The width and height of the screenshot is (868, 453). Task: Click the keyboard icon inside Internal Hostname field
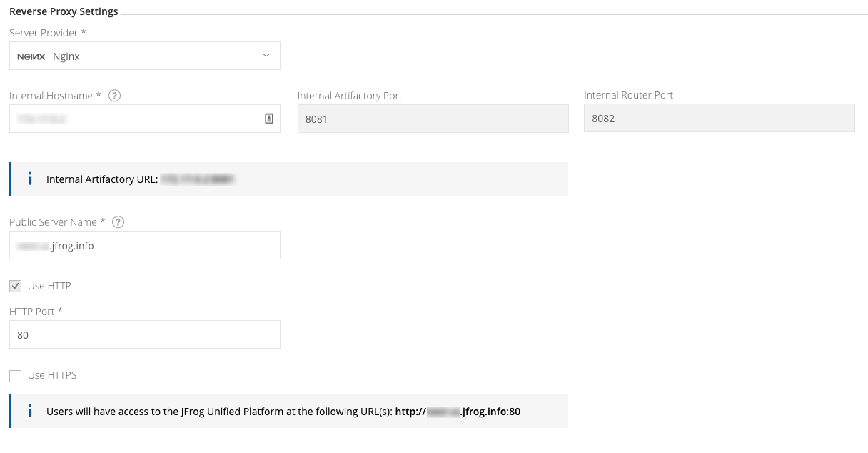pos(270,118)
